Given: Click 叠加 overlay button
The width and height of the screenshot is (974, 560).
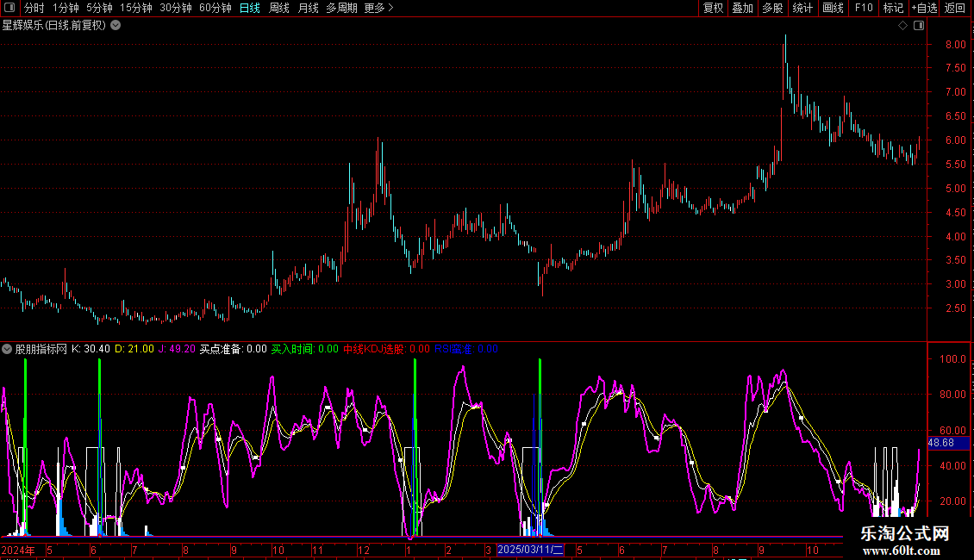Looking at the screenshot, I should click(x=742, y=8).
